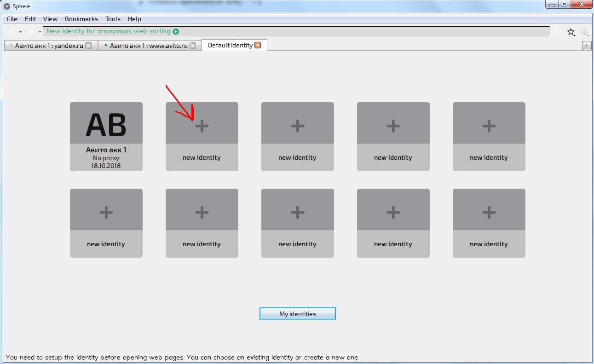Go back with the back arrow
Image resolution: width=594 pixels, height=364 pixels.
coord(12,31)
